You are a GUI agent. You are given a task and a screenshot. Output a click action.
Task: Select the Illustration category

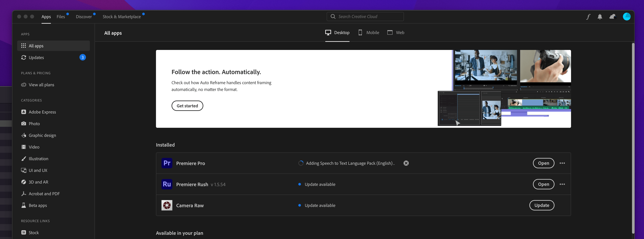coord(38,159)
